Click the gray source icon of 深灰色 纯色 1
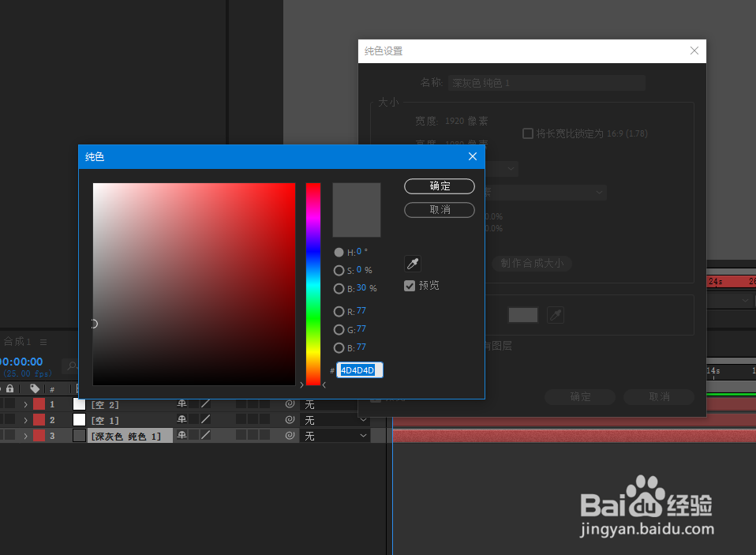The width and height of the screenshot is (756, 555). (79, 436)
